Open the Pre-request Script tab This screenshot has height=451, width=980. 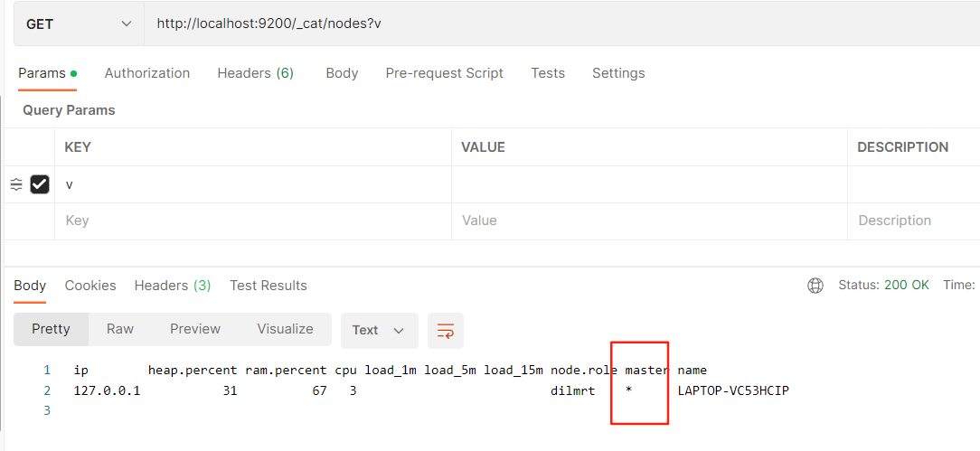(445, 73)
